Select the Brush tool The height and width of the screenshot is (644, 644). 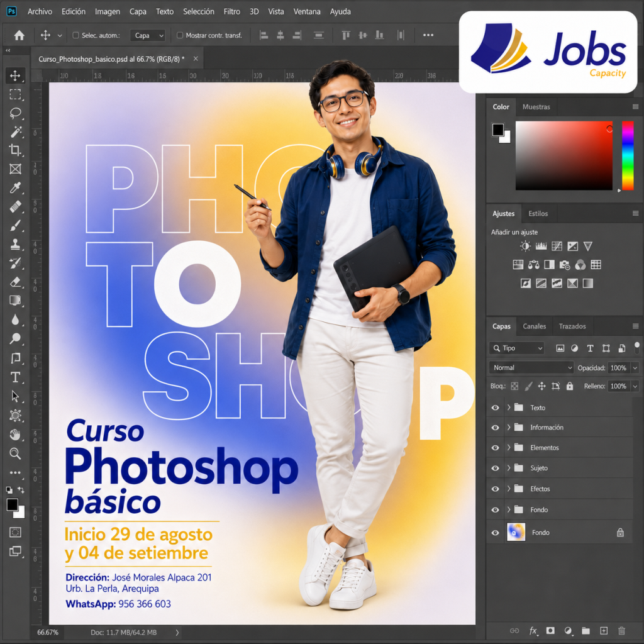[15, 226]
